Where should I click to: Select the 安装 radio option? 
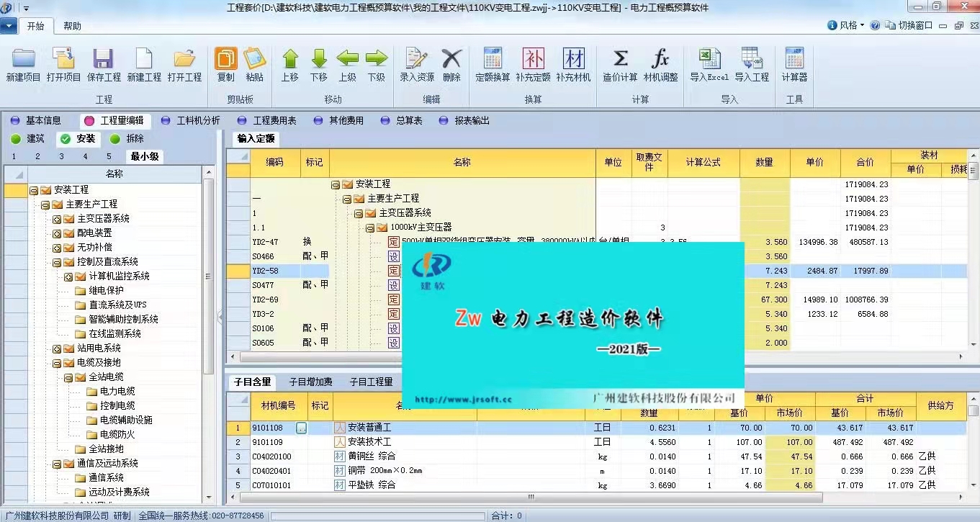(78, 139)
